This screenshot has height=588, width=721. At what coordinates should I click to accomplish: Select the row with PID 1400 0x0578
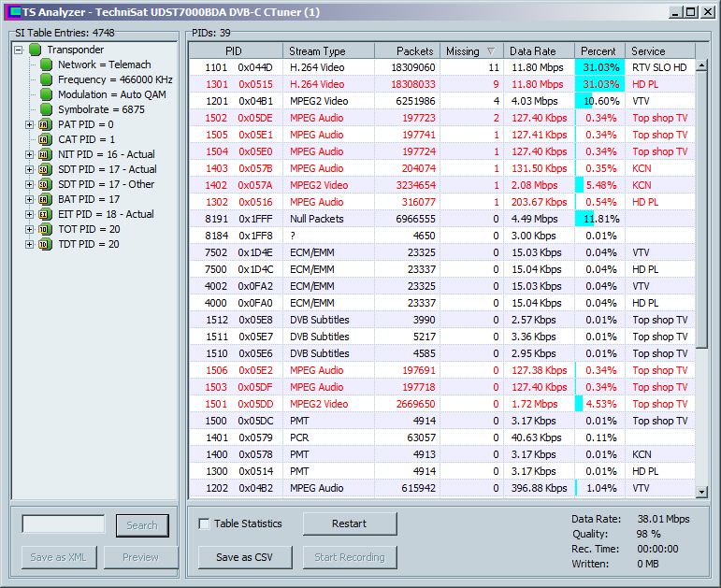click(x=442, y=454)
